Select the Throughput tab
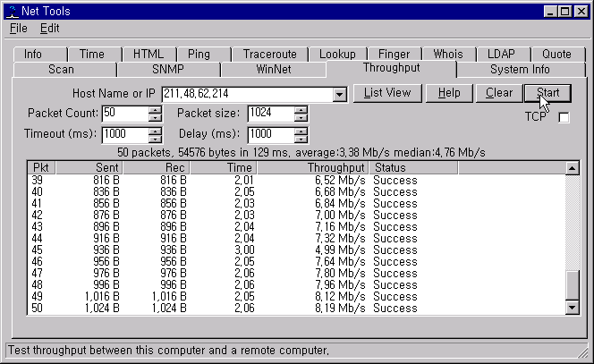594x364 pixels. click(391, 69)
